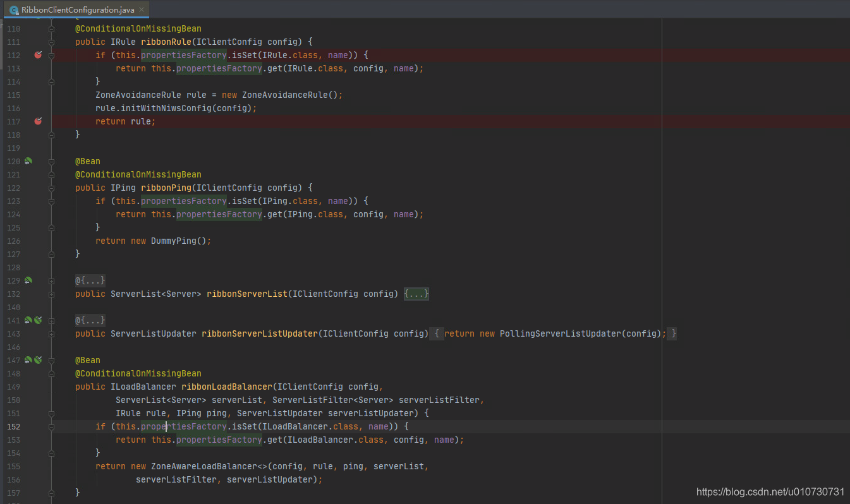The width and height of the screenshot is (850, 504).
Task: Select the RibbonClientConfiguration.java editor tab
Action: point(76,9)
